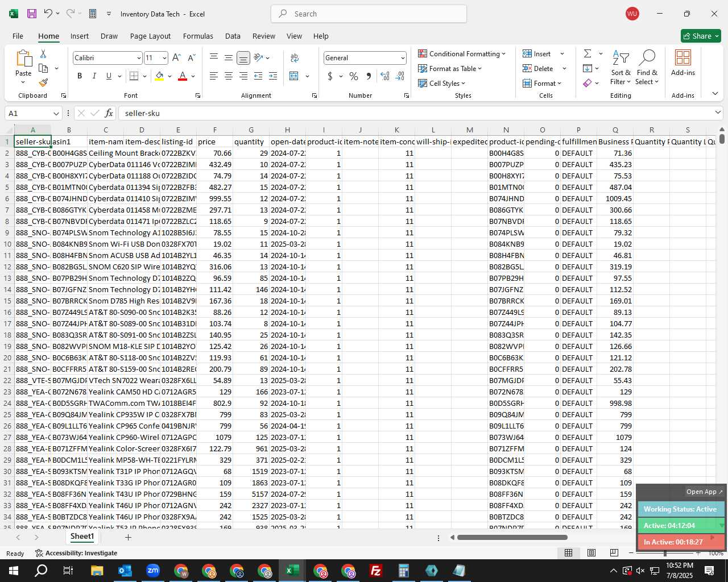Click the Save icon in title bar
This screenshot has width=728, height=582.
coord(32,14)
